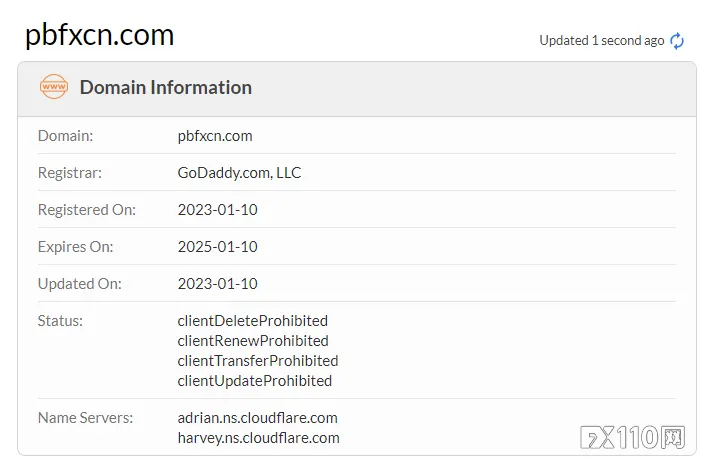
Task: Select the clientUpdateProhibited status
Action: click(x=255, y=380)
